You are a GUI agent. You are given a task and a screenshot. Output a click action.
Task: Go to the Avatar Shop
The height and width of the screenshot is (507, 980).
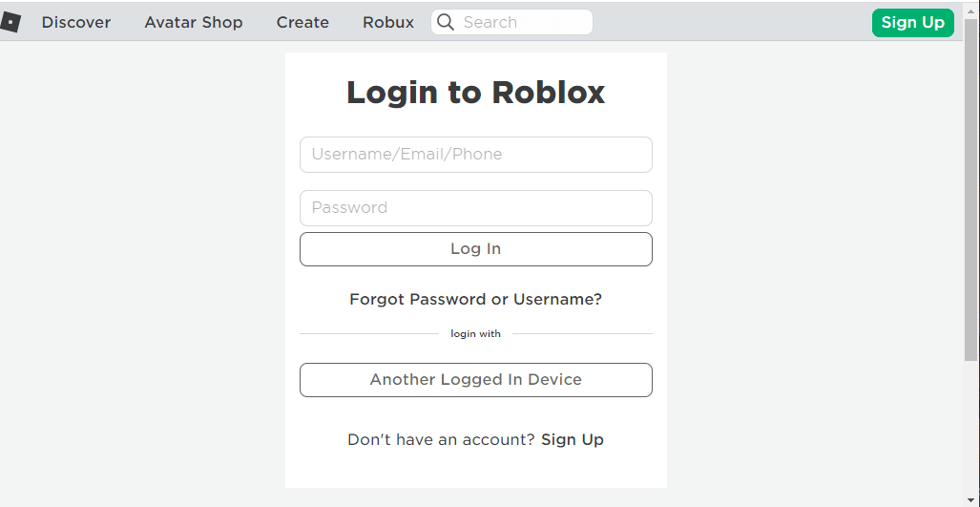(x=193, y=23)
